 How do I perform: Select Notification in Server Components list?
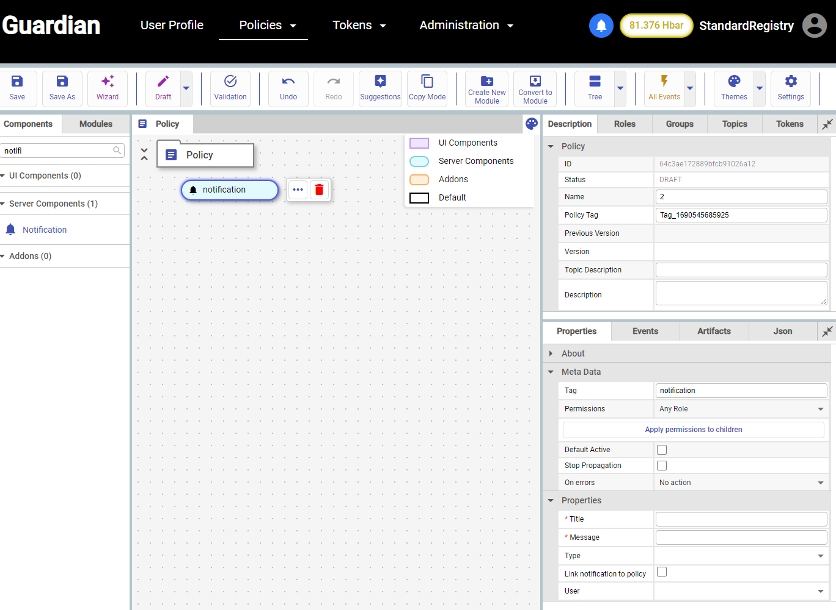(x=44, y=230)
